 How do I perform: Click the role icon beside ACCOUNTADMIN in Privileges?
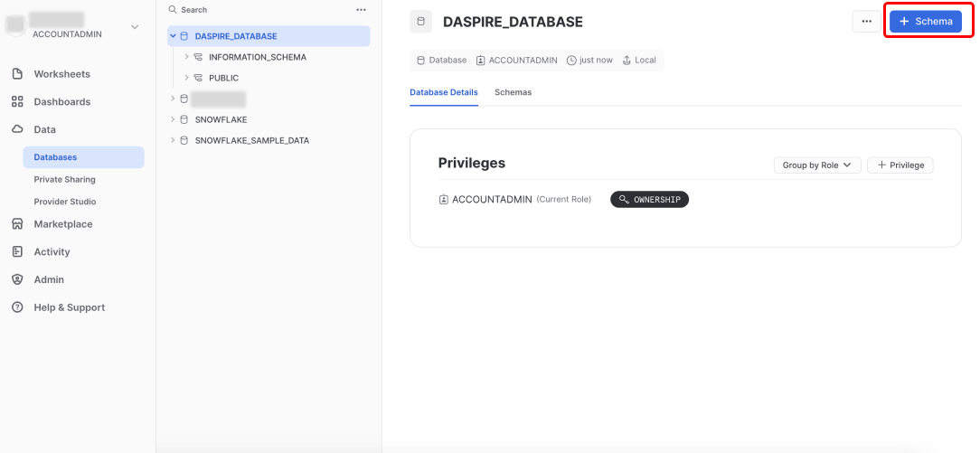point(444,199)
